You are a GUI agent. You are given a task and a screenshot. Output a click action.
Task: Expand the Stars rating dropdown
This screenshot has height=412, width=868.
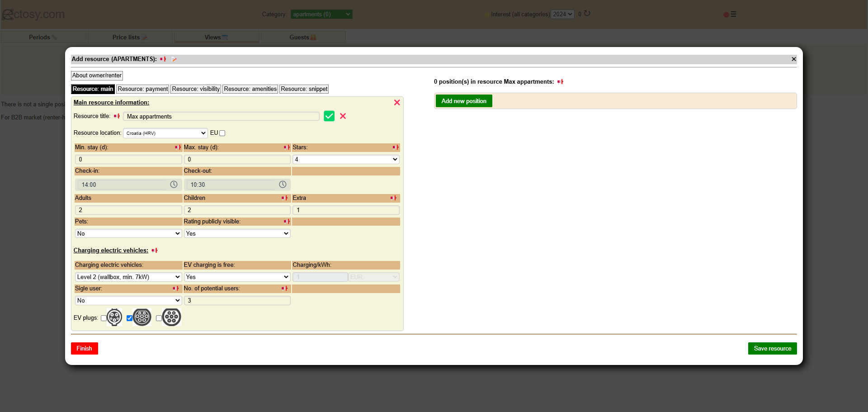point(346,159)
